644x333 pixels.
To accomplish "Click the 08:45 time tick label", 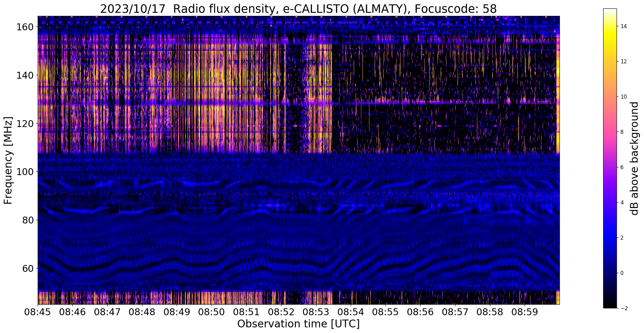I will click(38, 312).
